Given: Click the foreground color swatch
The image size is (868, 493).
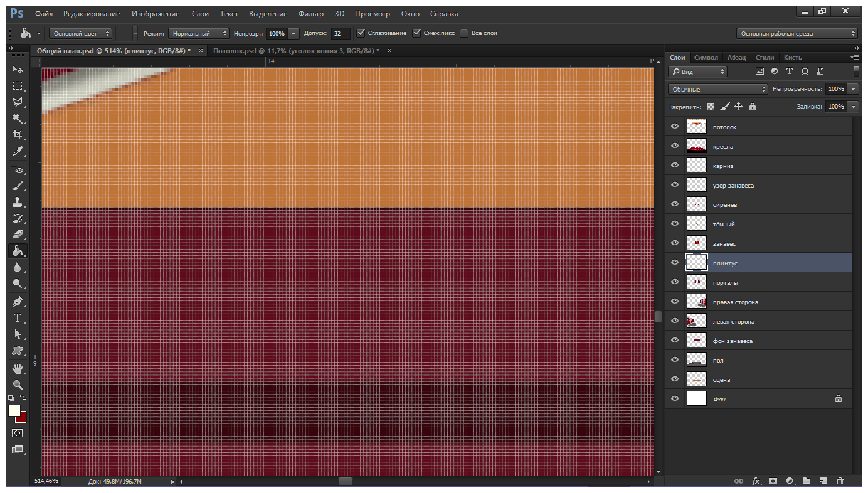Looking at the screenshot, I should click(14, 411).
